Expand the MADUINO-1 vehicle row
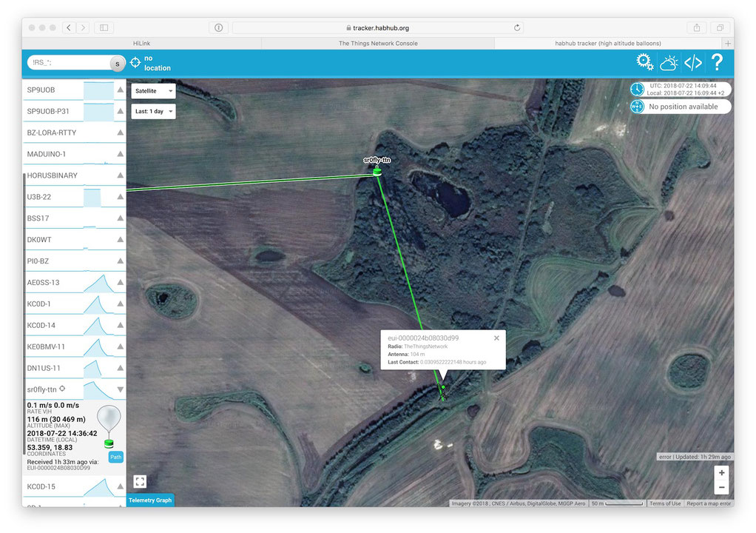Image resolution: width=756 pixels, height=533 pixels. [120, 154]
